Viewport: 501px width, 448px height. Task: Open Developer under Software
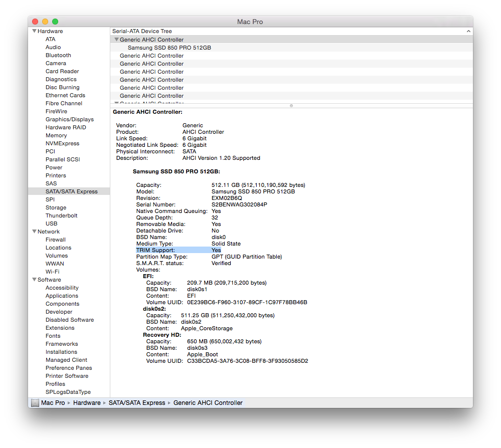pyautogui.click(x=59, y=312)
